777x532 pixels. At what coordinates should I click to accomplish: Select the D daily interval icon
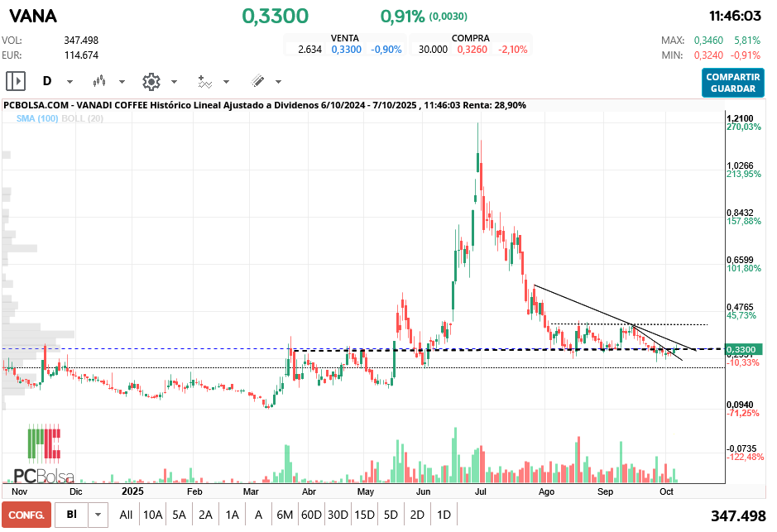pos(47,81)
